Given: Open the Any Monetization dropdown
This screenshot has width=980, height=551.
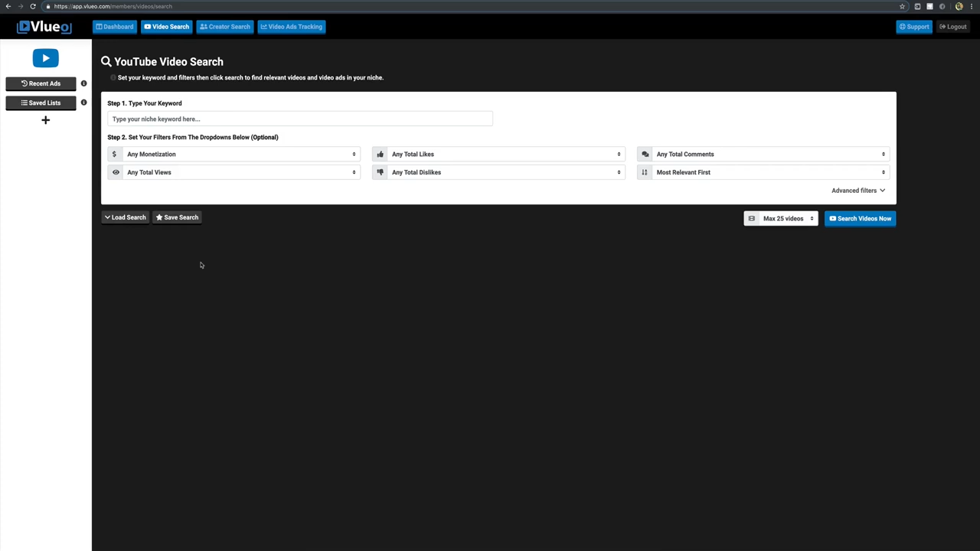Looking at the screenshot, I should (241, 154).
